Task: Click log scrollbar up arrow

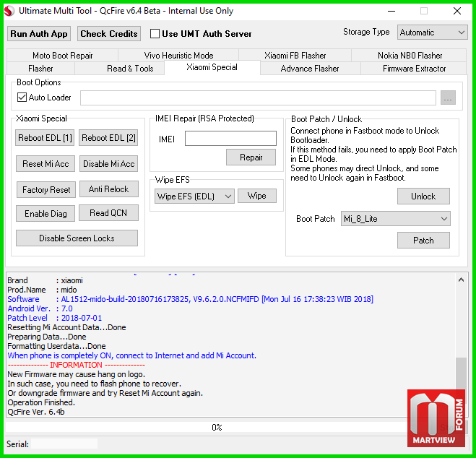Action: click(x=461, y=280)
